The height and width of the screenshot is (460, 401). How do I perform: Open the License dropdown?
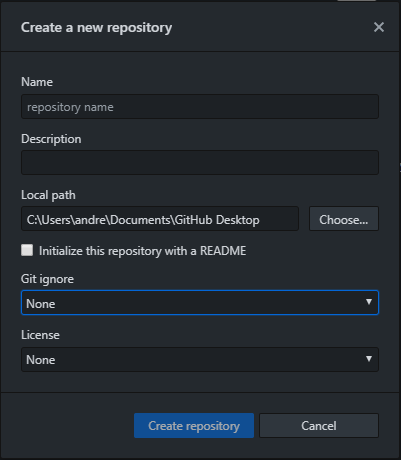point(200,360)
